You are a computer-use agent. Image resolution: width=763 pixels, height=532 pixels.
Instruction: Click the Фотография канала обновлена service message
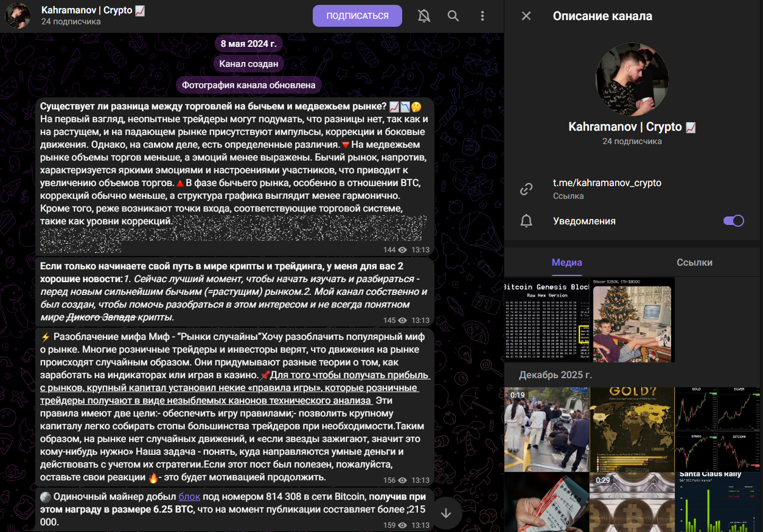tap(248, 86)
